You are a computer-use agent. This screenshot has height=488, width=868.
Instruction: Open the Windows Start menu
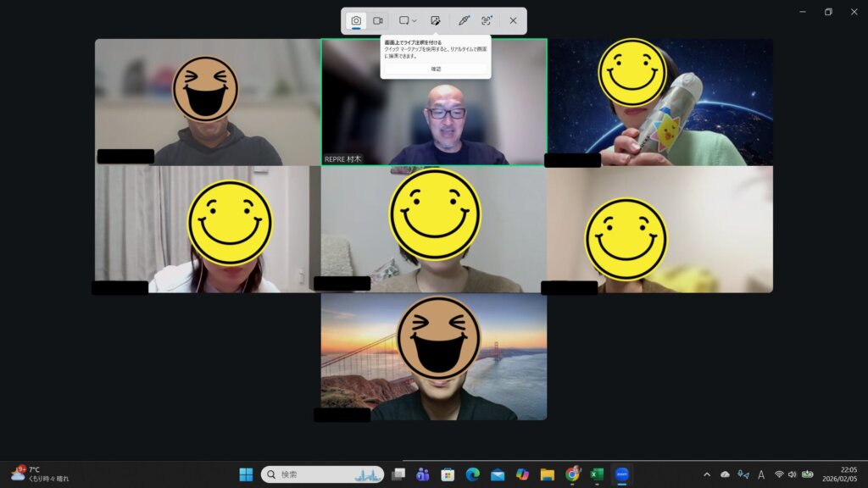click(246, 474)
